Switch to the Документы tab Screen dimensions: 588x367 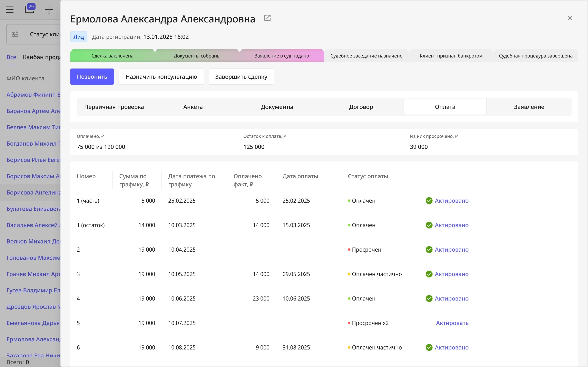click(x=277, y=107)
